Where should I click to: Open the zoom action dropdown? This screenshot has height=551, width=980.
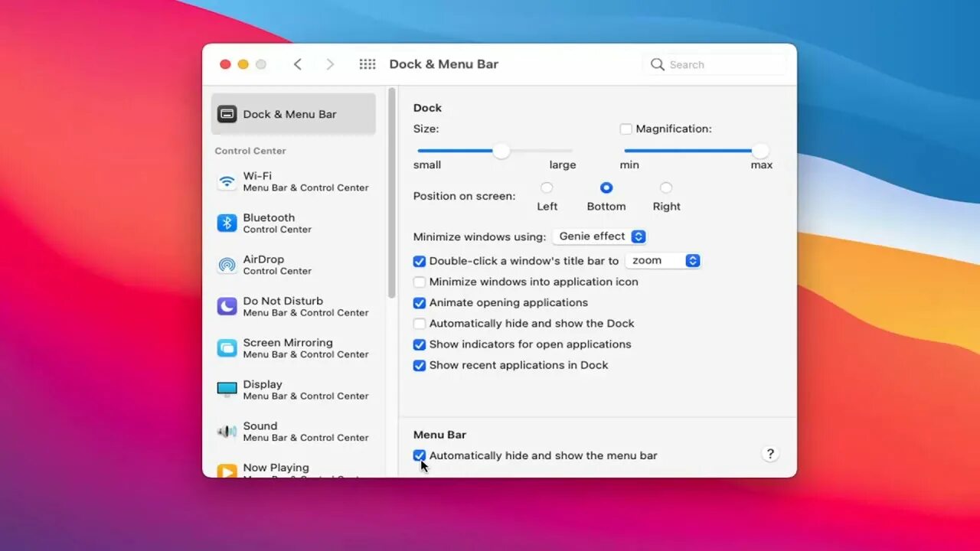coord(663,261)
